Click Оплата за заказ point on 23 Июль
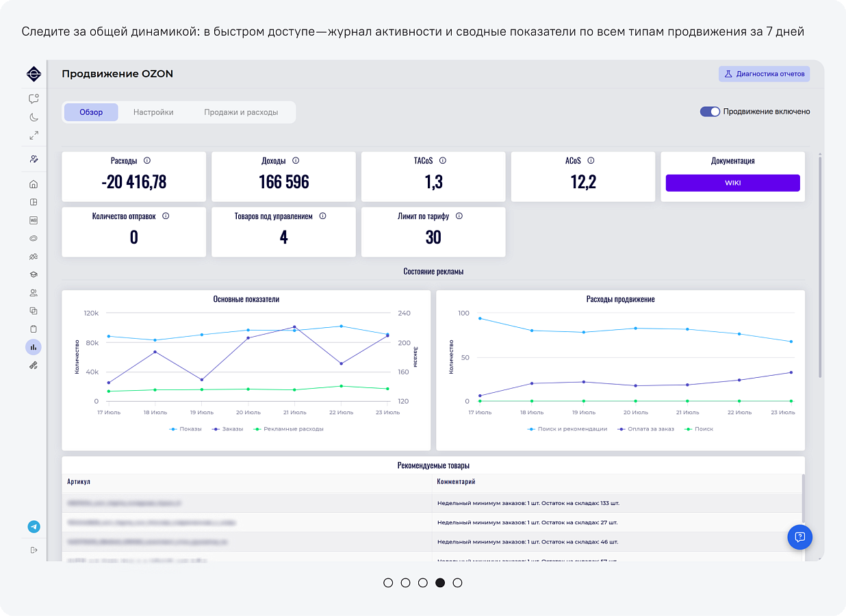 (x=791, y=372)
